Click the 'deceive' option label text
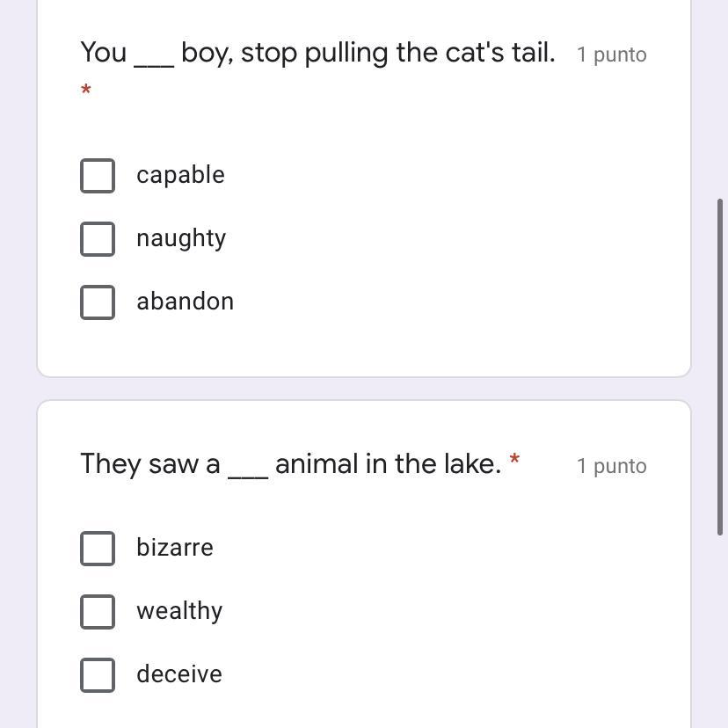The image size is (728, 728). 179,674
